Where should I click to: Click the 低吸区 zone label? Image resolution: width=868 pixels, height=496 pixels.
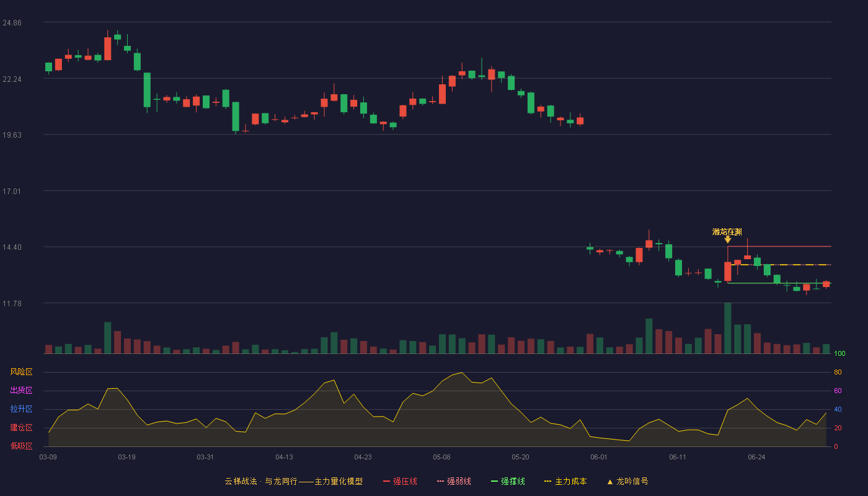point(21,446)
